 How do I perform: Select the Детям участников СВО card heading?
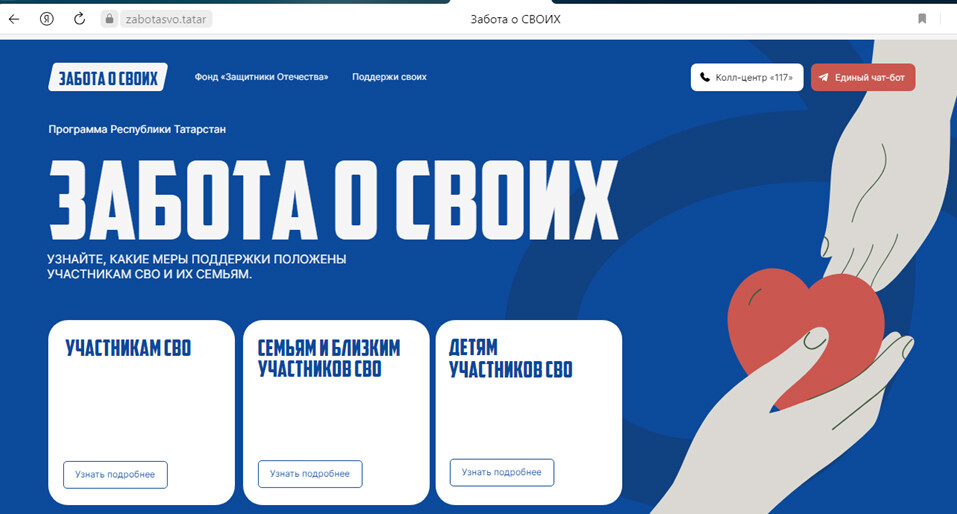pyautogui.click(x=510, y=358)
